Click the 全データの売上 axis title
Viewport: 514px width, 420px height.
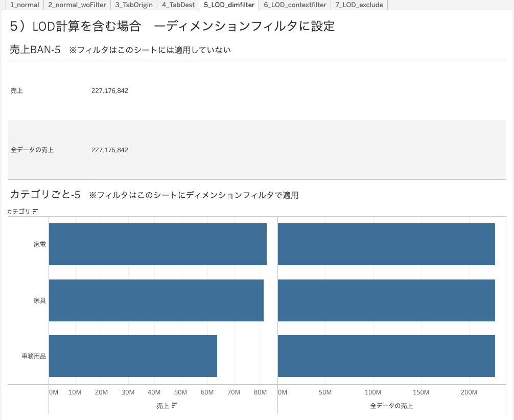coord(391,406)
